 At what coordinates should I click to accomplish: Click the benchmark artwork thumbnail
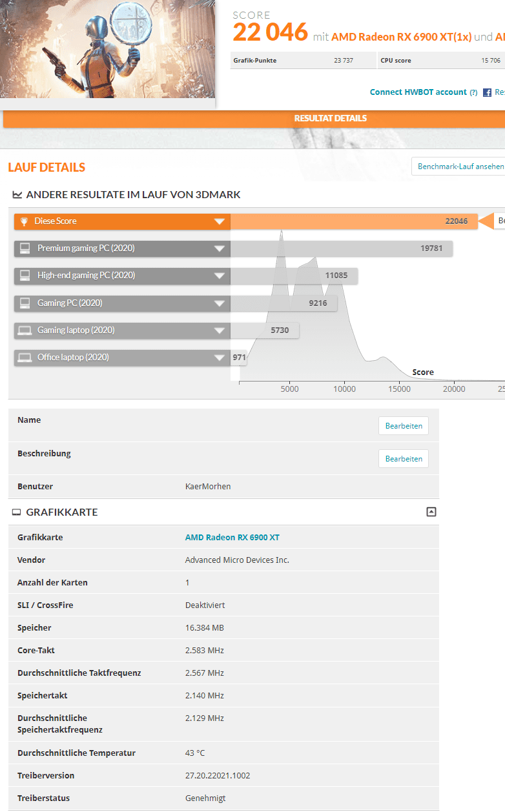click(x=107, y=48)
